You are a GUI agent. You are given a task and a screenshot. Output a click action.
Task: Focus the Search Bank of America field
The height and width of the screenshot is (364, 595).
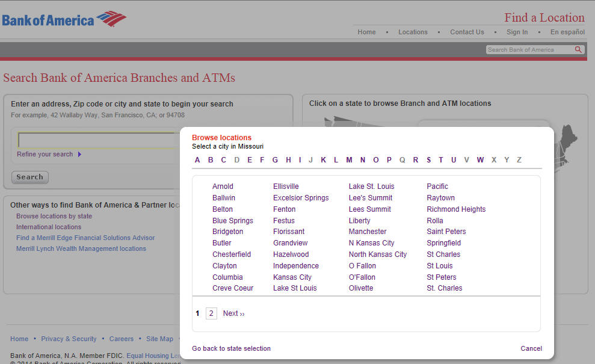pyautogui.click(x=530, y=50)
